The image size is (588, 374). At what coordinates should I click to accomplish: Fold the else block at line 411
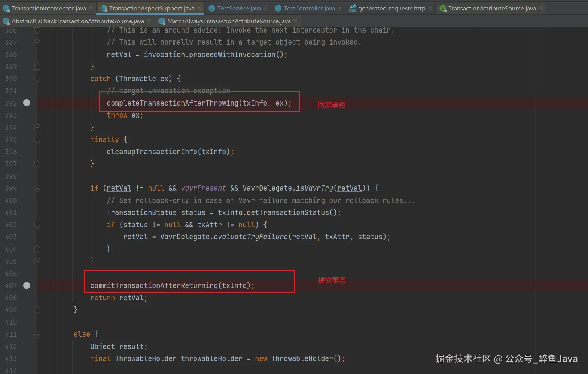pyautogui.click(x=37, y=334)
